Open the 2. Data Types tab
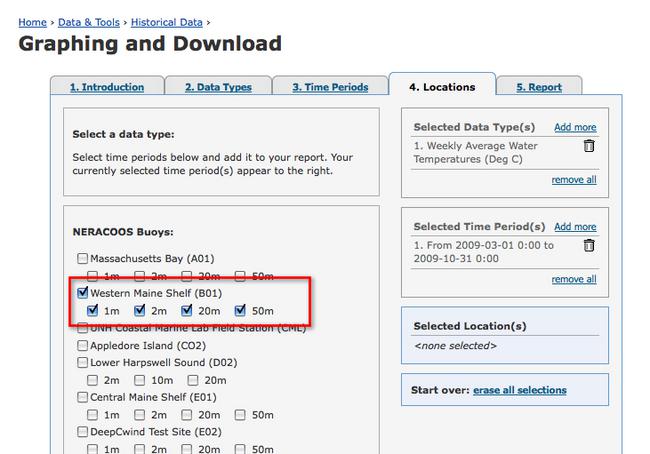This screenshot has height=454, width=650. point(218,87)
